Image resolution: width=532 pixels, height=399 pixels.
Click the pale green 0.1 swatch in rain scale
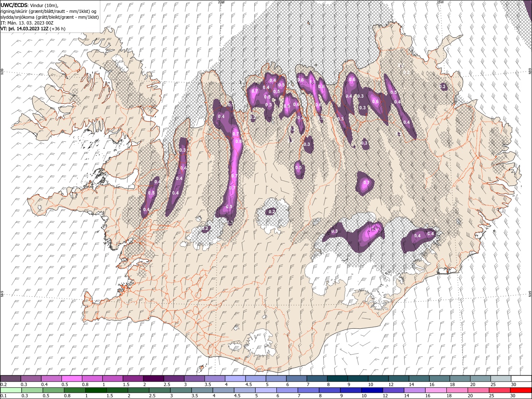(11, 390)
